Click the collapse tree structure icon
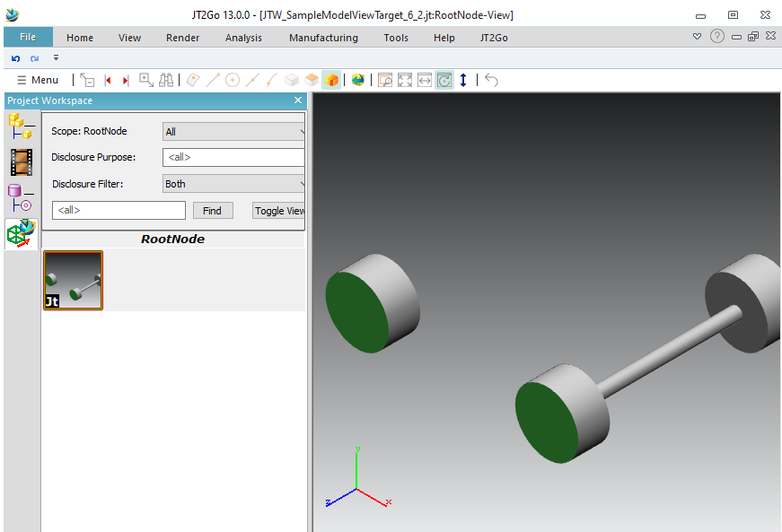 87,80
